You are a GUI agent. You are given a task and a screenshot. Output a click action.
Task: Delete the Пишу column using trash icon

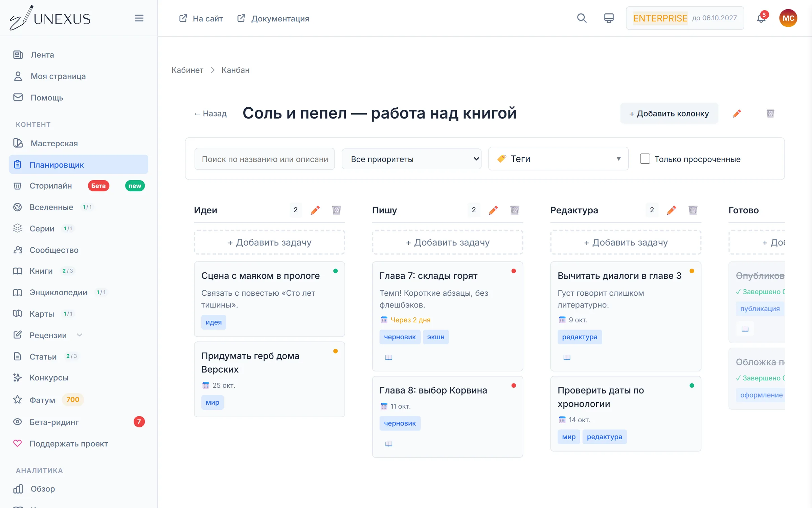(515, 210)
